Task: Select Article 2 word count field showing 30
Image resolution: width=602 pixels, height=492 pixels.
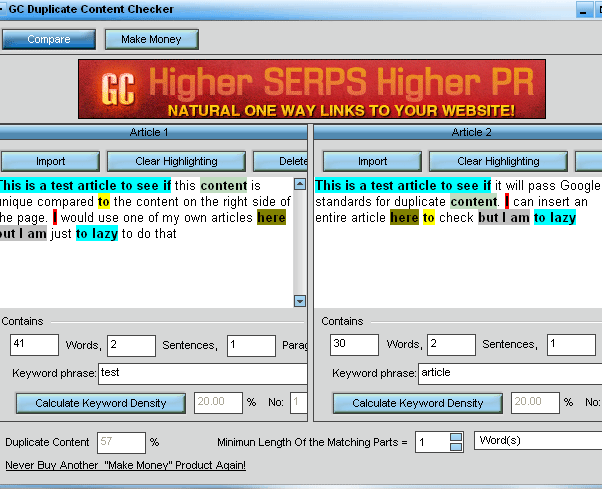Action: click(354, 345)
